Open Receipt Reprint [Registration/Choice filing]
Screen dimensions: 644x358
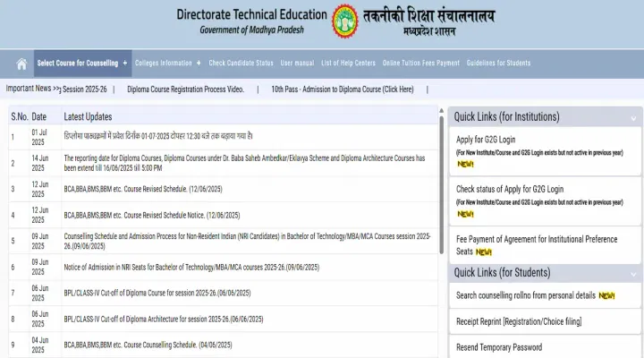coord(519,321)
